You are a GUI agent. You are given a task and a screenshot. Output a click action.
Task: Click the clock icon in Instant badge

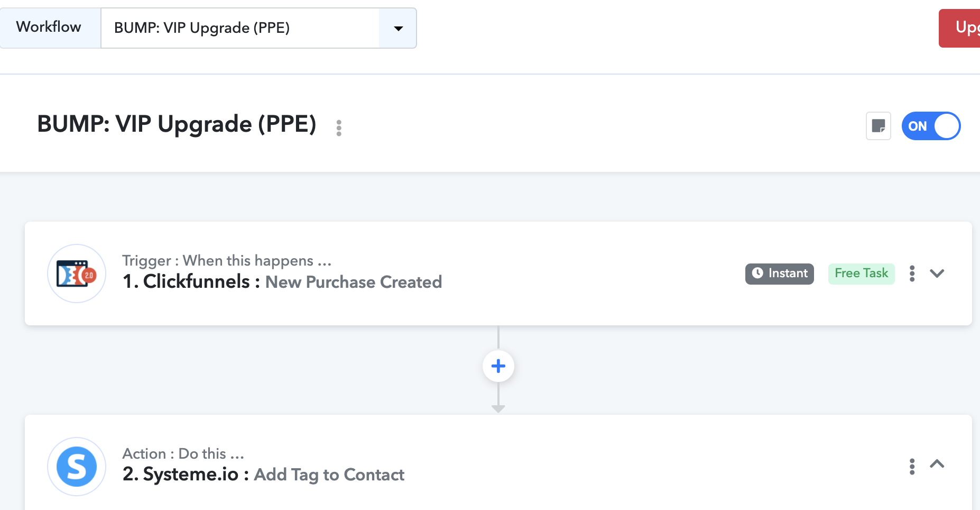757,273
